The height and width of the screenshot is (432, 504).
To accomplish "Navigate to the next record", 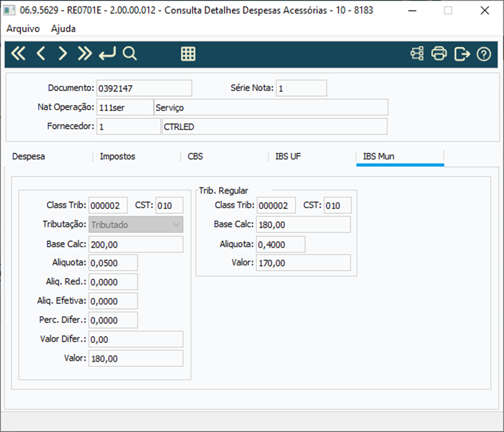I will pos(62,54).
